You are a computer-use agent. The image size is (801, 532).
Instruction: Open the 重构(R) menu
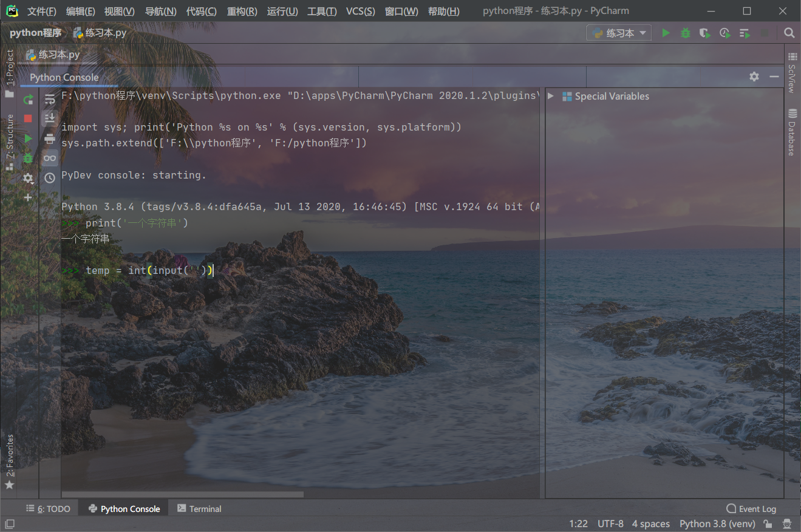point(242,12)
